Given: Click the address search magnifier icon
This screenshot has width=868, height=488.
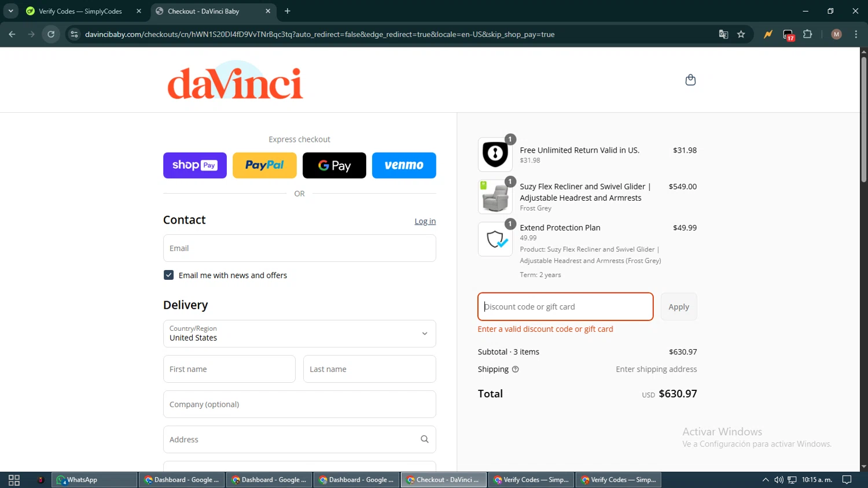Looking at the screenshot, I should [x=425, y=439].
